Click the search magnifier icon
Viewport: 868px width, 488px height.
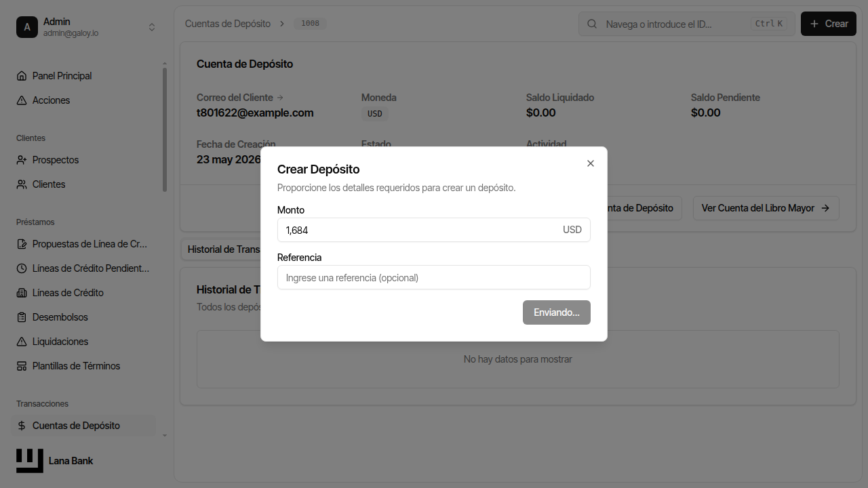592,24
